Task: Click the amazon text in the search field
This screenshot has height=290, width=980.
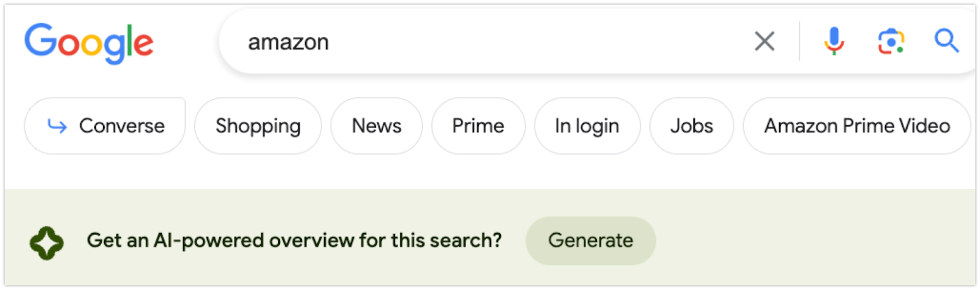Action: [288, 42]
